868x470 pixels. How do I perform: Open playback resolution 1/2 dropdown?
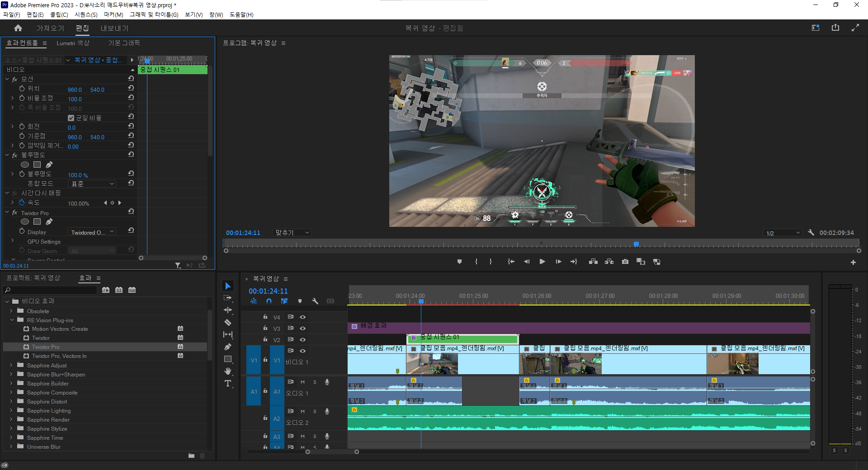[783, 233]
